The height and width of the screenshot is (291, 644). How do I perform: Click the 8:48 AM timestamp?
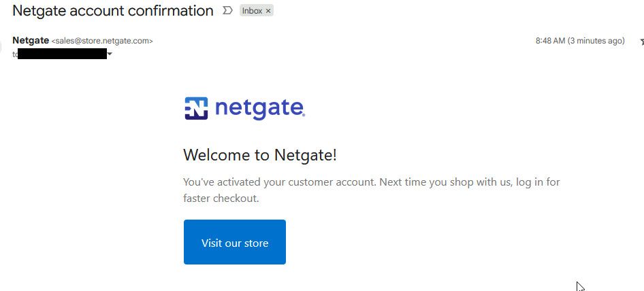pos(550,41)
